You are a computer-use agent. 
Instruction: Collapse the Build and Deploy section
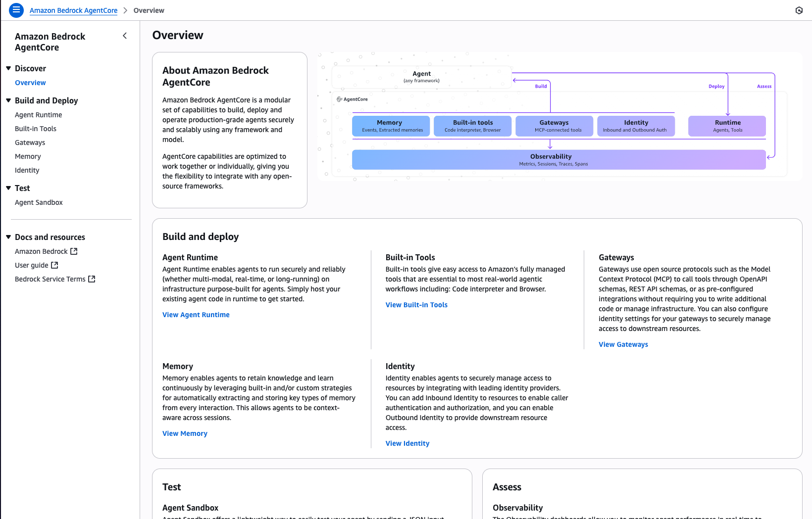point(8,100)
